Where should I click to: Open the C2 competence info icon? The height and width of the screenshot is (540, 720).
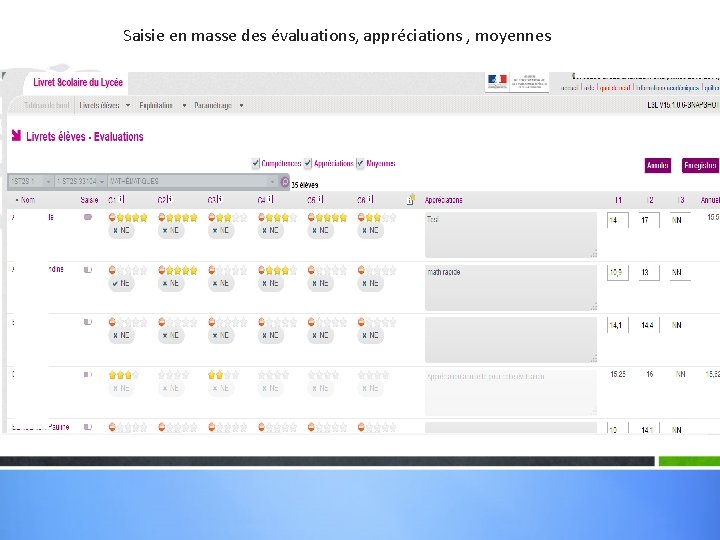pos(170,199)
